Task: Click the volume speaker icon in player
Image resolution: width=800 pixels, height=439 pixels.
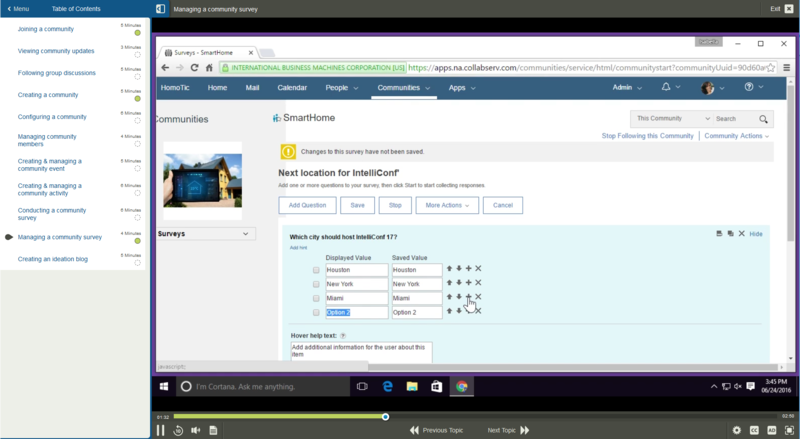Action: pyautogui.click(x=196, y=430)
